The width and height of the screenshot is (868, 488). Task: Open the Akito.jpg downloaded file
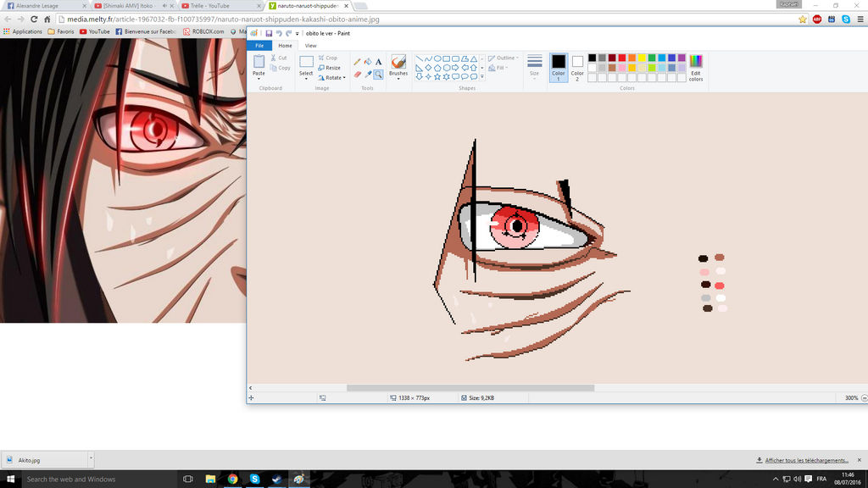pos(44,460)
